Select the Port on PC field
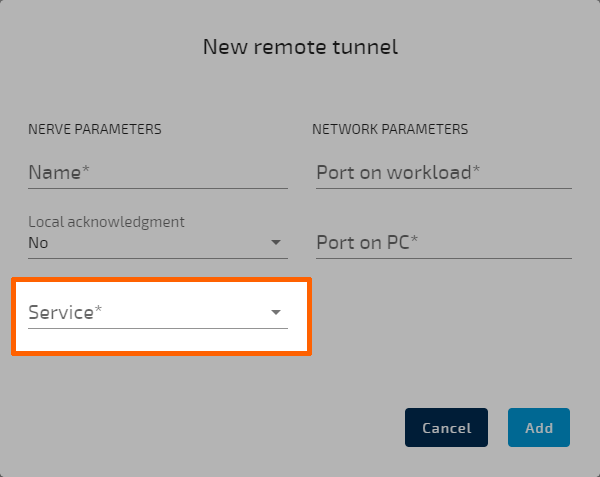 [x=443, y=242]
